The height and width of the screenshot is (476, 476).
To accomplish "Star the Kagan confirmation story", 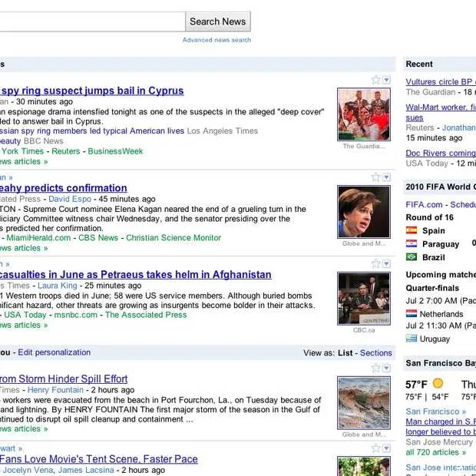I will (x=375, y=177).
